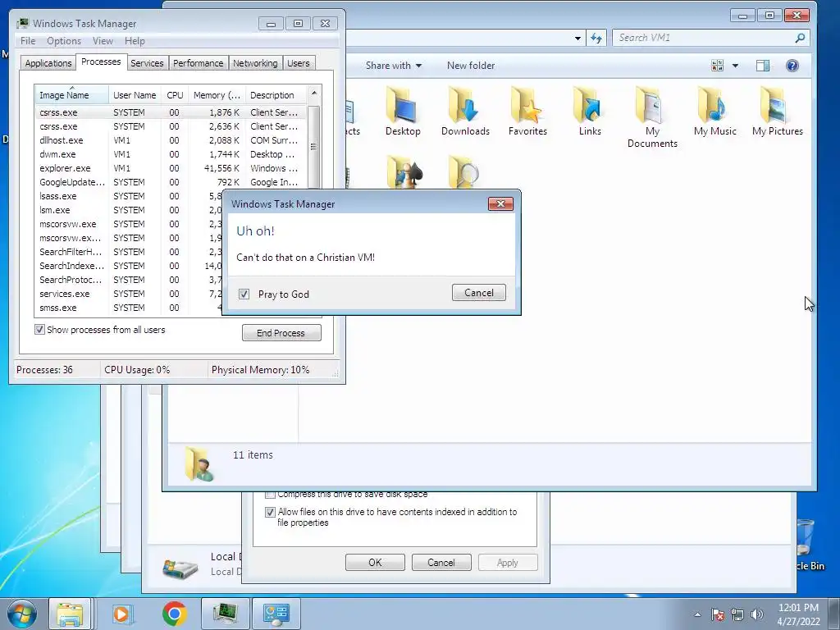
Task: Toggle the Explorer preview pane icon
Action: click(762, 66)
